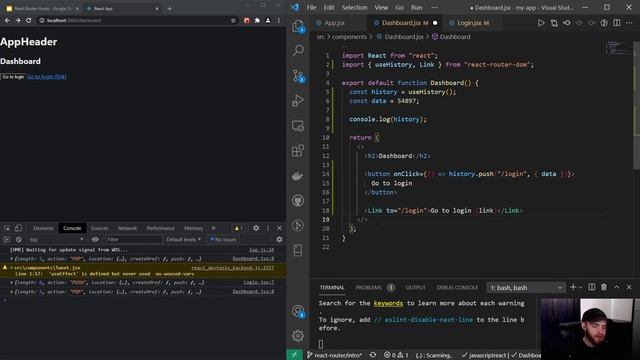
Task: Open the Chrome extensions puzzle icon
Action: pyautogui.click(x=257, y=20)
